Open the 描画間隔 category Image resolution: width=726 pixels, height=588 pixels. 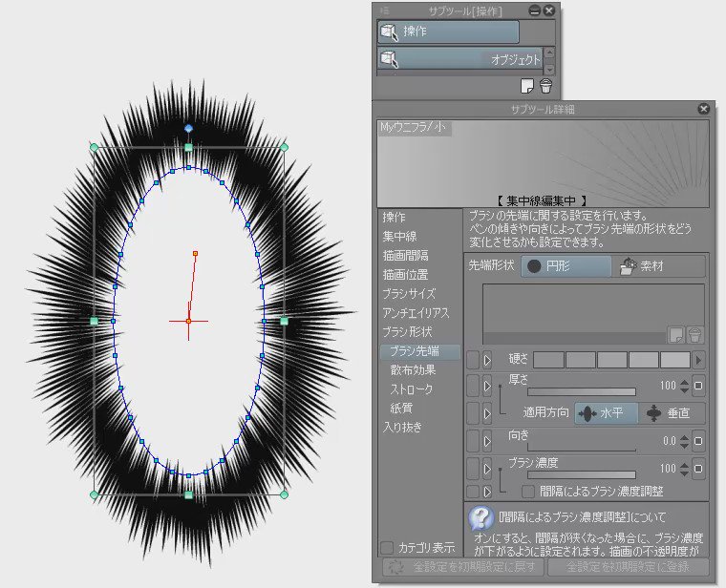pyautogui.click(x=405, y=256)
